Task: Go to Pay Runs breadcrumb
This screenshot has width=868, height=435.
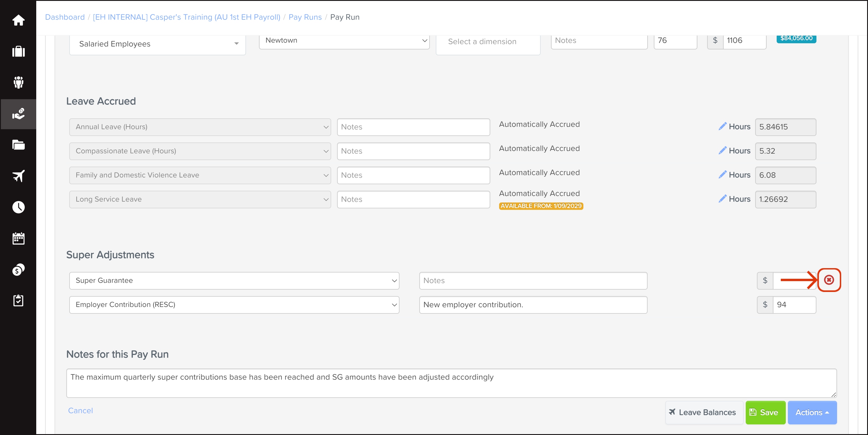Action: (x=305, y=17)
